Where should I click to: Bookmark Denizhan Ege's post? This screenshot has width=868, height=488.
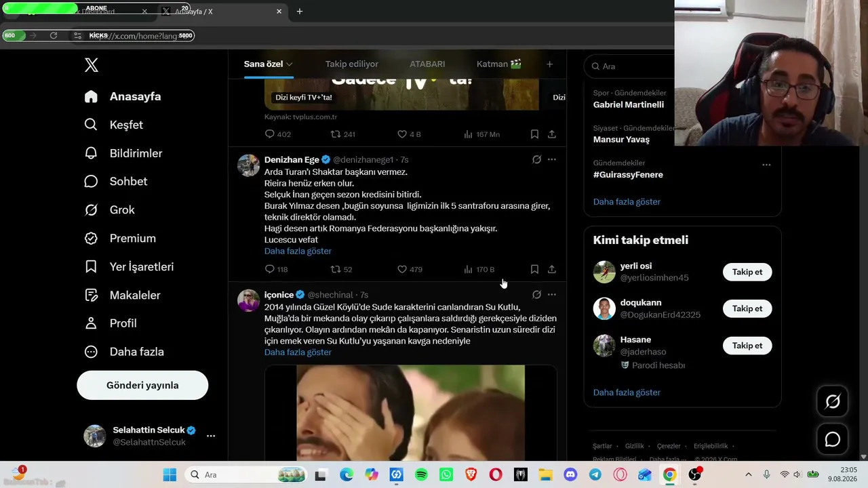tap(534, 269)
